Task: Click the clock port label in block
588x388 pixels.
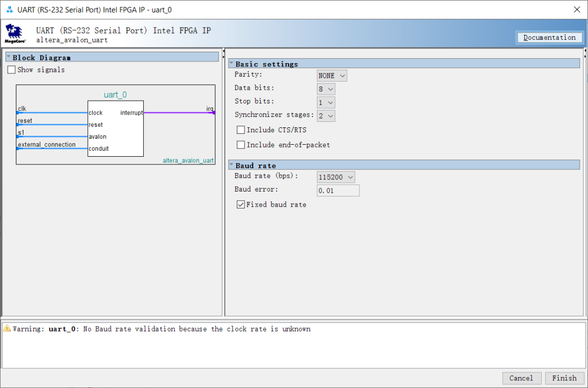Action: pos(96,113)
